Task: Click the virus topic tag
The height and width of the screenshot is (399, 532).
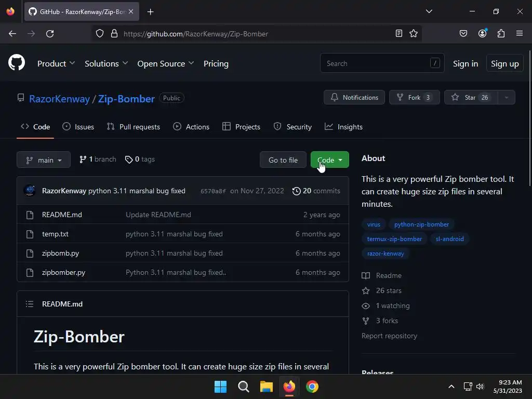Action: [x=374, y=224]
